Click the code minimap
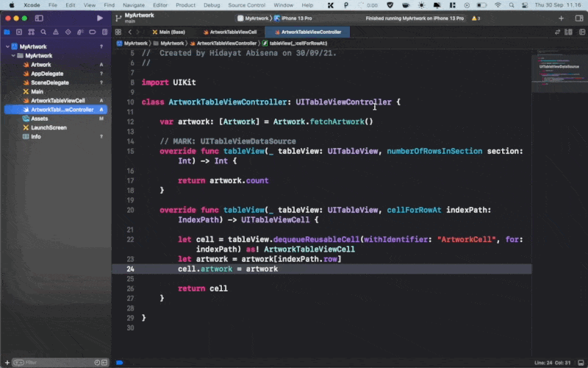This screenshot has height=368, width=588. 559,71
